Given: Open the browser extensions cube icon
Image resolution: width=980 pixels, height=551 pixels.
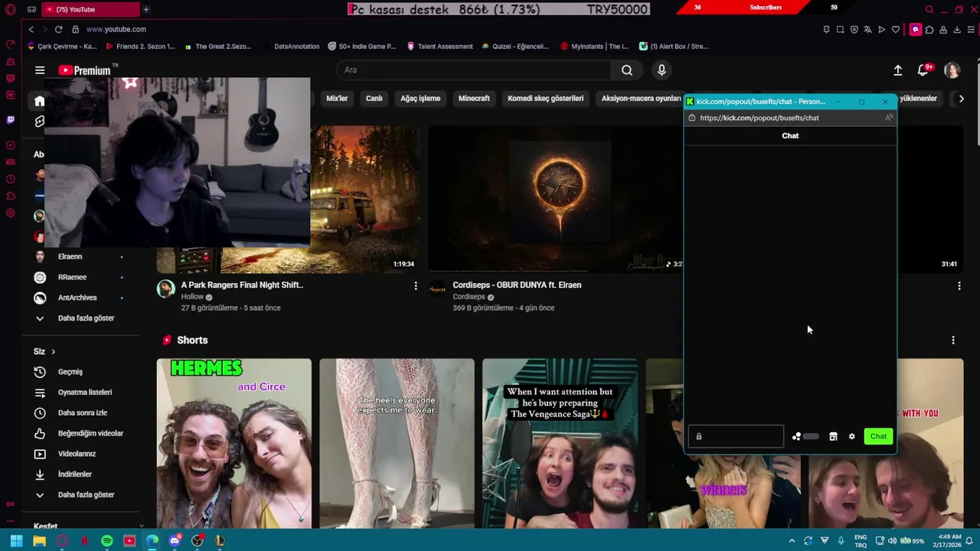Looking at the screenshot, I should (x=929, y=29).
